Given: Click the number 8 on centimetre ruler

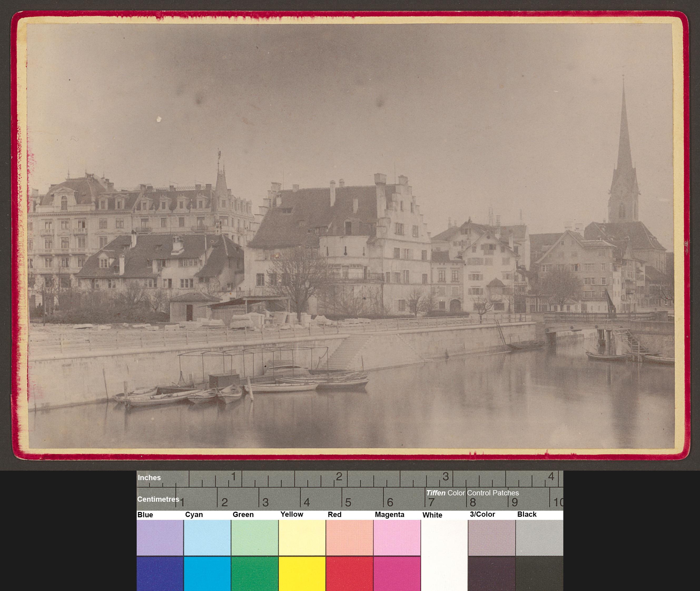Looking at the screenshot, I should [x=472, y=503].
